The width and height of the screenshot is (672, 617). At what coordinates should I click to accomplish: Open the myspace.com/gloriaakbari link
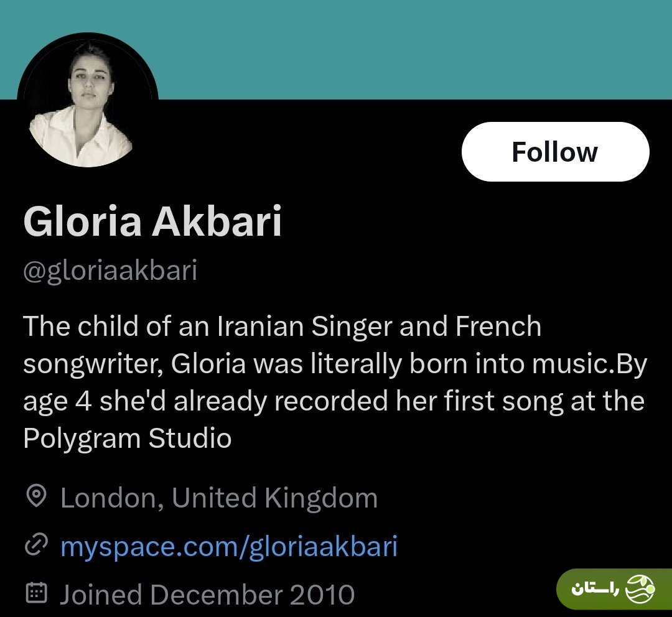pos(228,547)
